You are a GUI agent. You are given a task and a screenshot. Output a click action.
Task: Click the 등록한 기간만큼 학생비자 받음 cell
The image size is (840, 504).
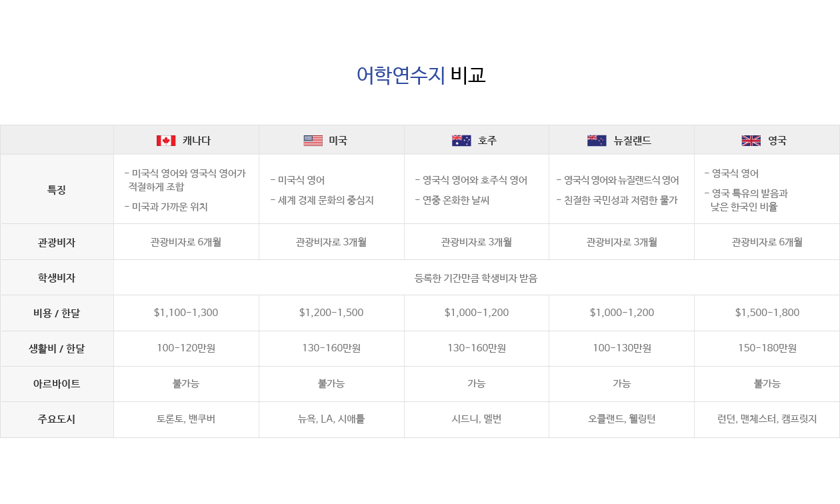point(476,278)
